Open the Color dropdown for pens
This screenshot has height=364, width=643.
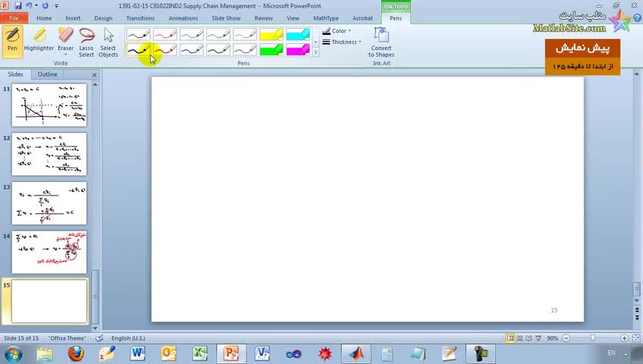(337, 31)
